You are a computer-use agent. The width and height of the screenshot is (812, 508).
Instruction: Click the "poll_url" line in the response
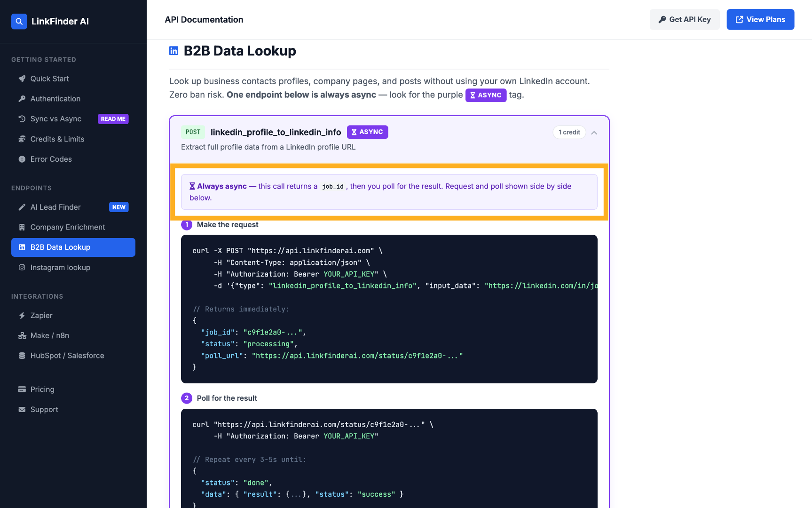(332, 356)
